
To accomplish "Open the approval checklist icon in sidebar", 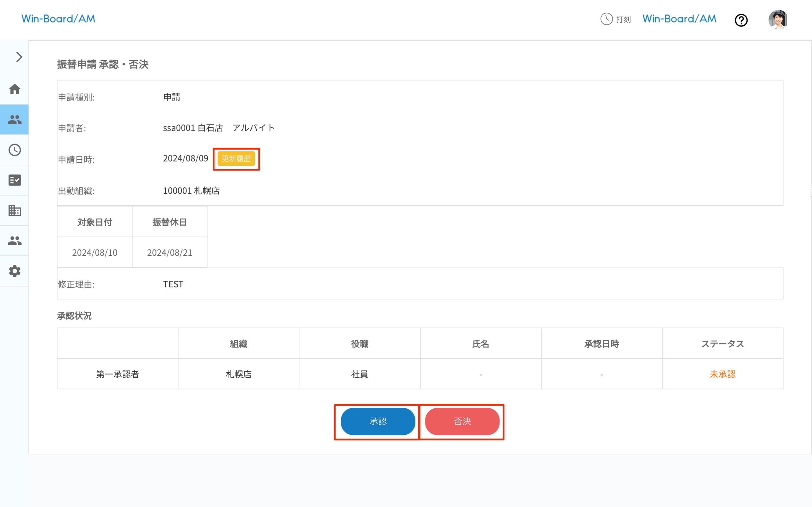I will click(x=14, y=180).
